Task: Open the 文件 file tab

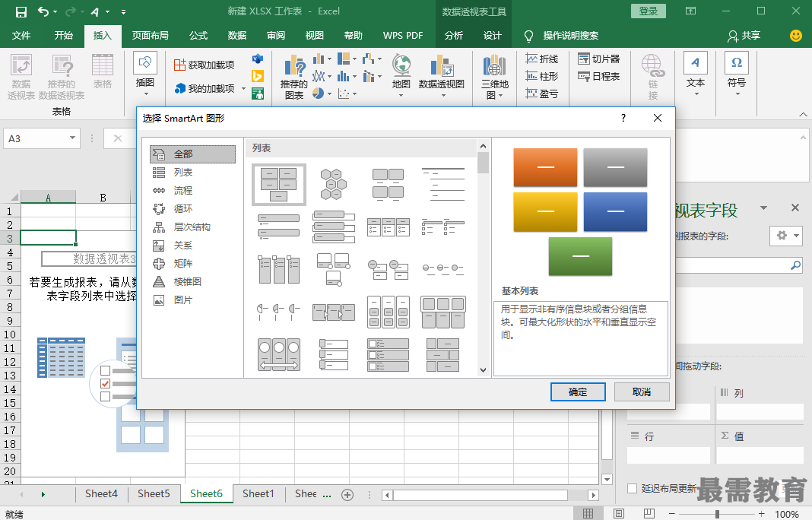Action: (x=21, y=35)
